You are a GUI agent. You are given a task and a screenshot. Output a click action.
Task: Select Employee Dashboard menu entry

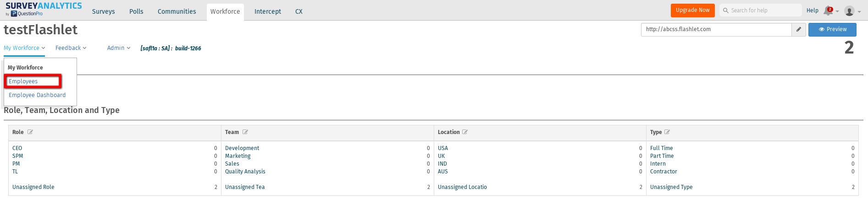37,95
